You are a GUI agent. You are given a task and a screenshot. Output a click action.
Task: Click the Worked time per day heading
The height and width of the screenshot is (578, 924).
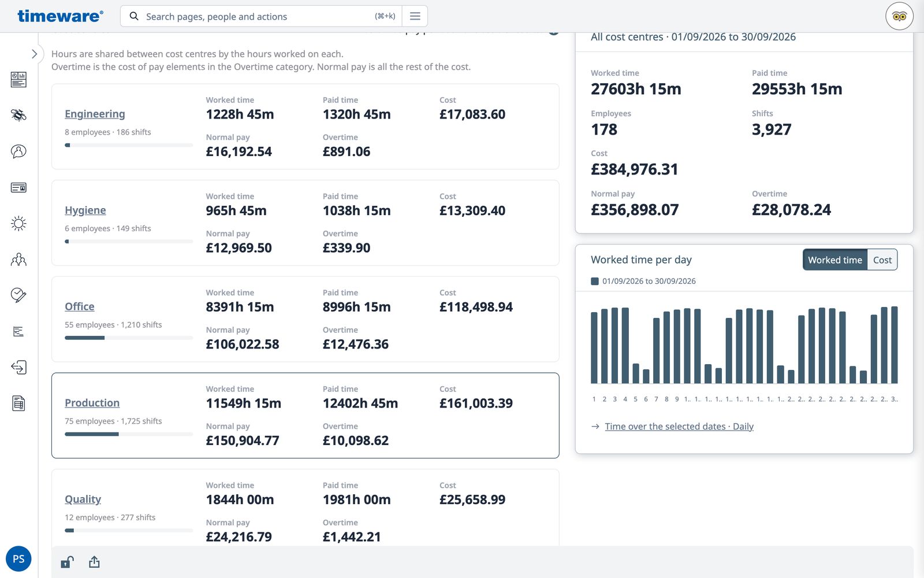pyautogui.click(x=641, y=260)
